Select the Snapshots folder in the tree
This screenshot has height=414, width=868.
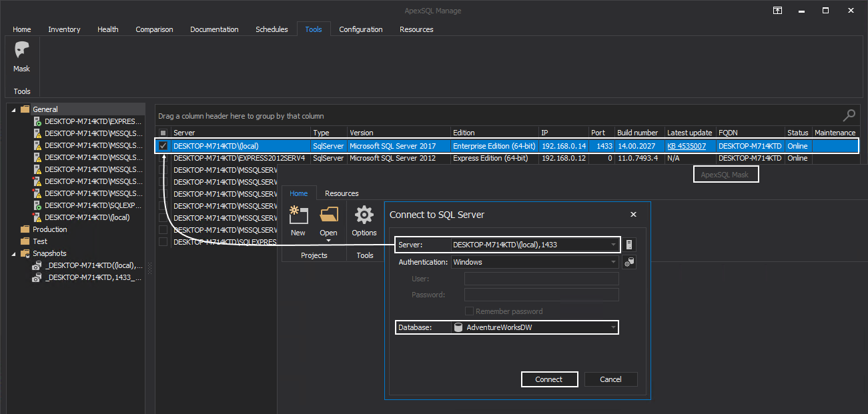(49, 253)
